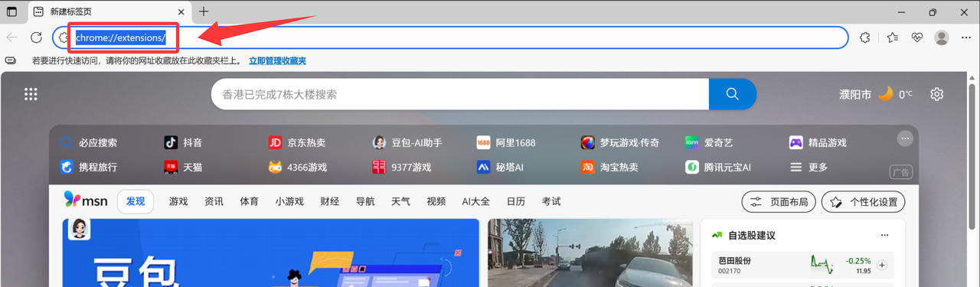
Task: Open 爱奇艺 shortcut
Action: [x=709, y=142]
